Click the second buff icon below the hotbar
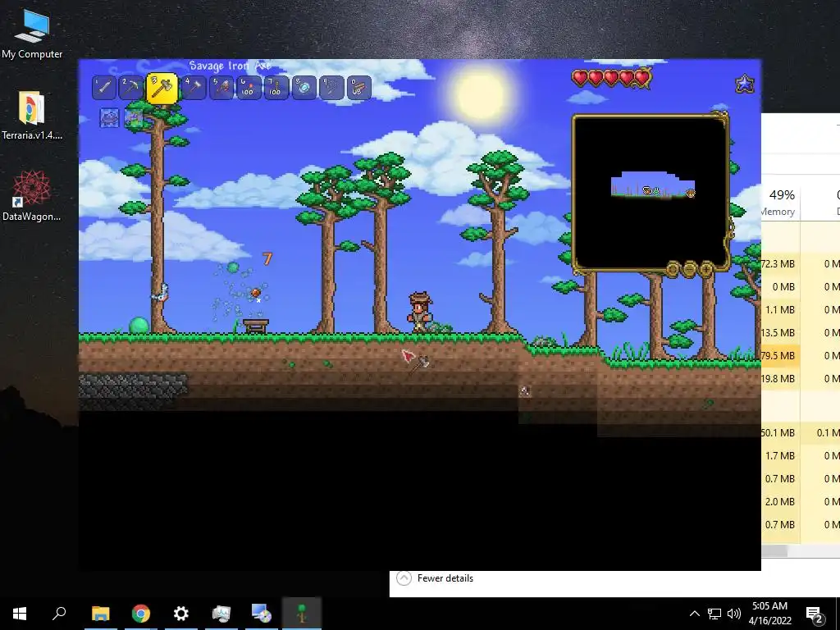The image size is (840, 630). (134, 117)
